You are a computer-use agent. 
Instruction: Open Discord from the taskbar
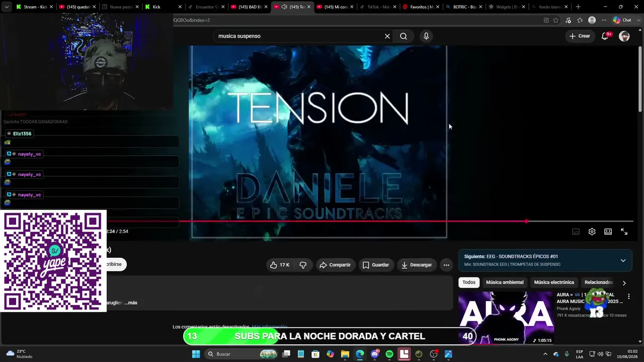(x=375, y=354)
